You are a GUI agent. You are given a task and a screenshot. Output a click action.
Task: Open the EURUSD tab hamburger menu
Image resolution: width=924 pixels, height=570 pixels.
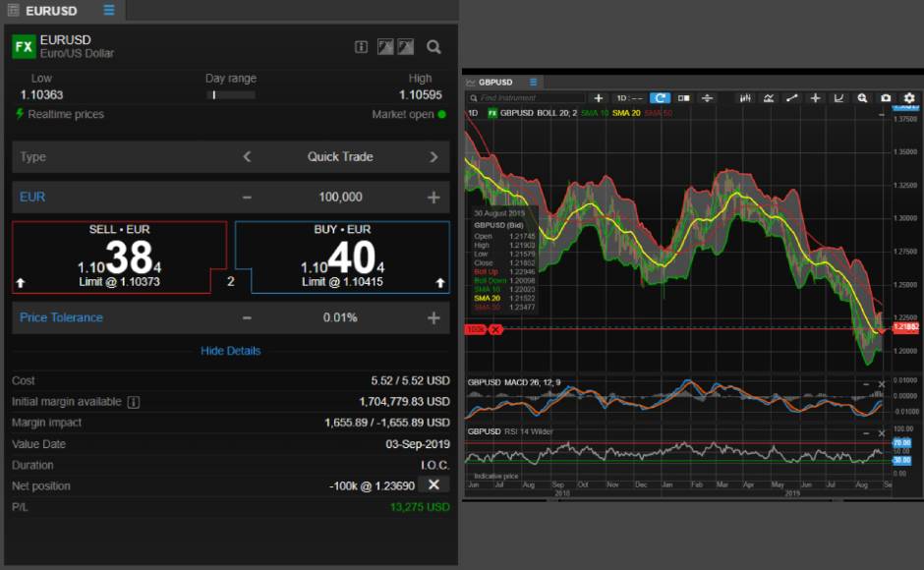coord(108,10)
